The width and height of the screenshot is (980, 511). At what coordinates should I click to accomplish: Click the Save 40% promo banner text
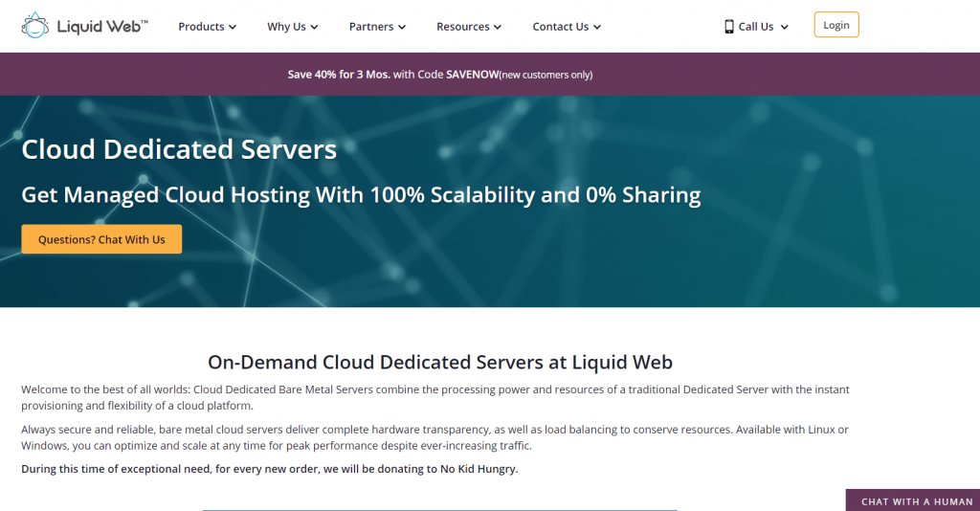[x=440, y=75]
